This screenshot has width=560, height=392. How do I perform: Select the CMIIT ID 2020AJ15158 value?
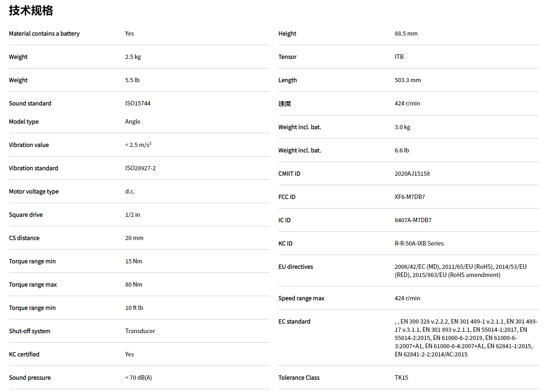tap(412, 174)
